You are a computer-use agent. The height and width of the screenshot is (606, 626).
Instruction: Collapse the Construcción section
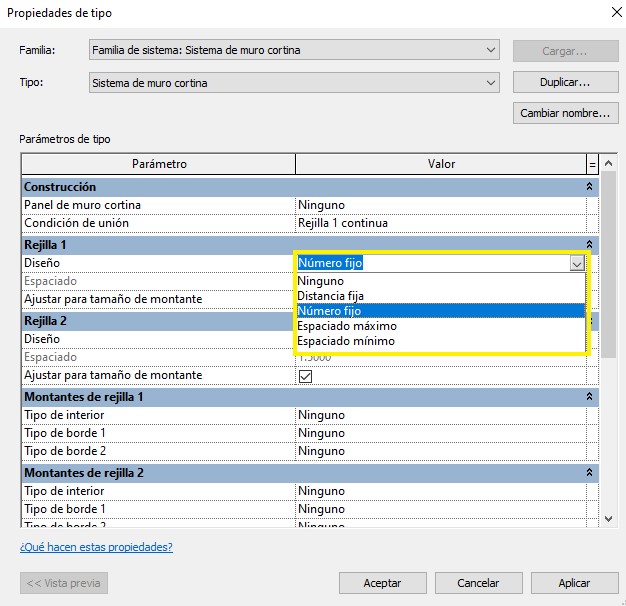click(590, 187)
